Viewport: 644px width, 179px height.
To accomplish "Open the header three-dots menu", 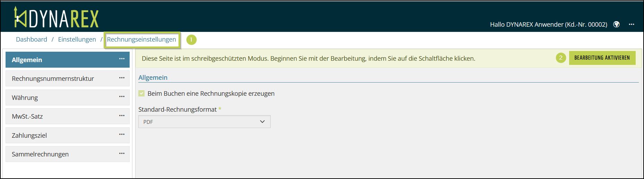I will coord(632,24).
